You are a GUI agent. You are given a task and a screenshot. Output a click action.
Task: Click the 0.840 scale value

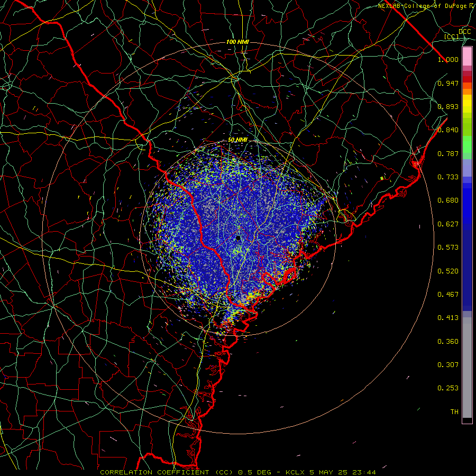448,130
